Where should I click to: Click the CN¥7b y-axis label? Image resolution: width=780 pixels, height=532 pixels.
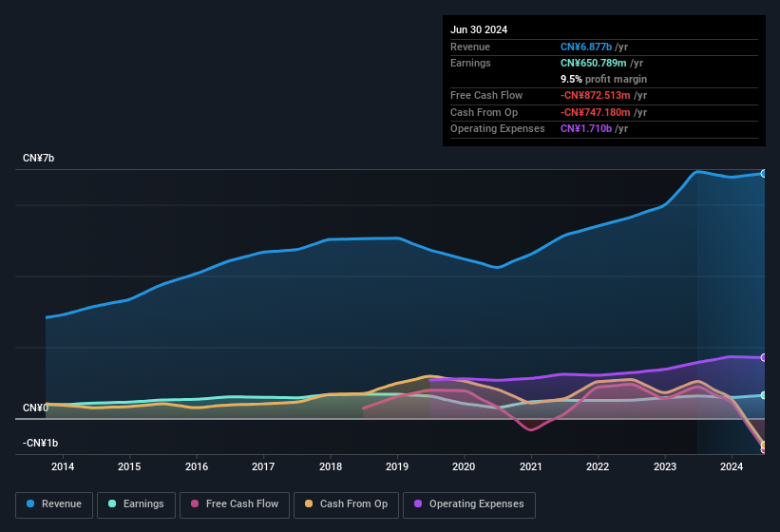point(39,158)
